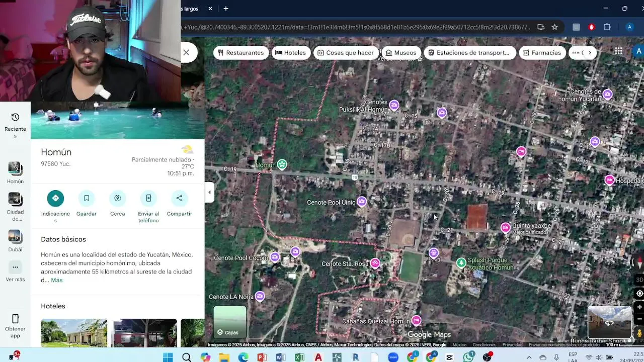Open the Chrome profile avatar

click(x=629, y=27)
